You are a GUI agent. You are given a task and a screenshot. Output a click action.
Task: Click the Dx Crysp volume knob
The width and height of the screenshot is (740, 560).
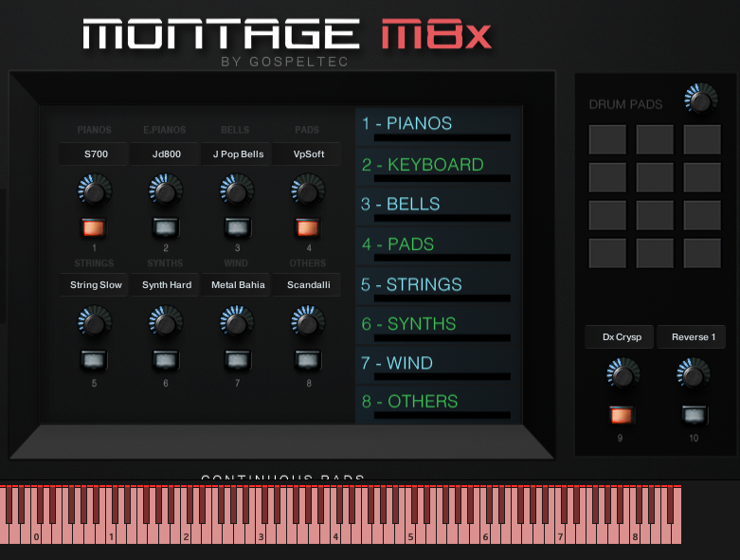(x=623, y=374)
